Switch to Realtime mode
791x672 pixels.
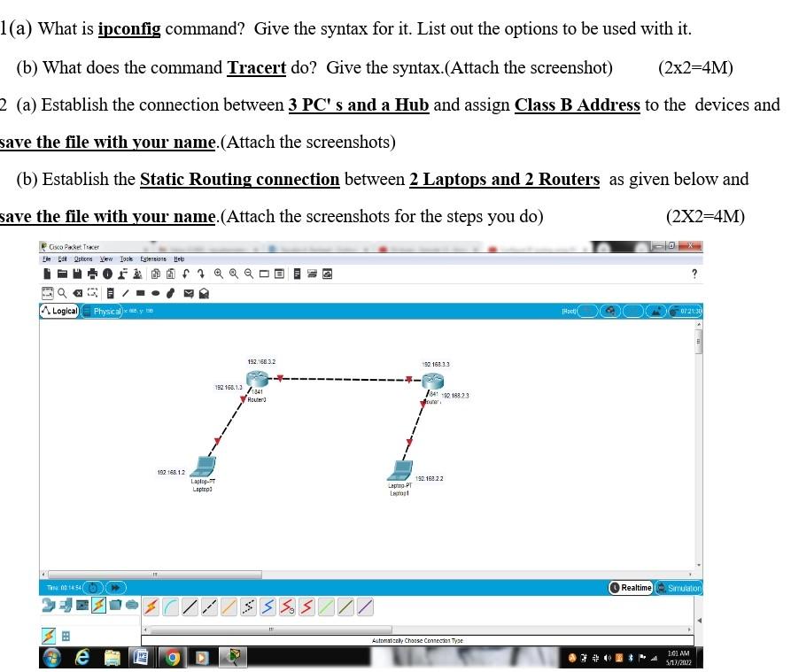631,587
